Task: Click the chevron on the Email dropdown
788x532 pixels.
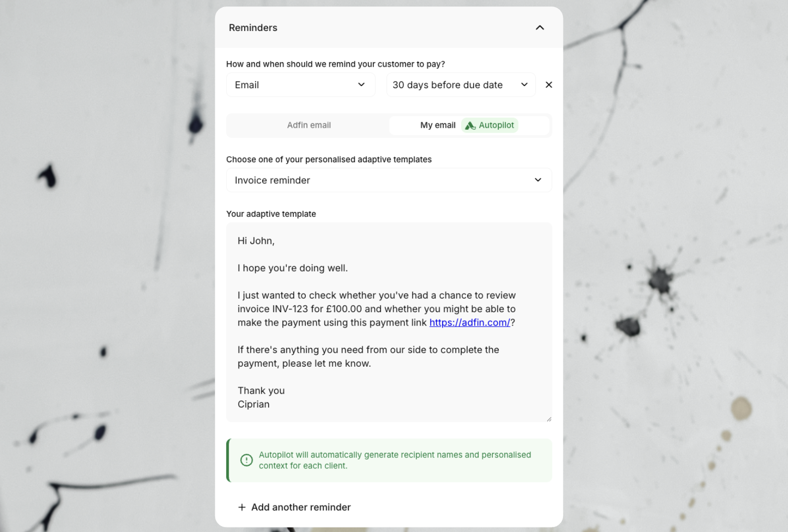Action: coord(361,85)
